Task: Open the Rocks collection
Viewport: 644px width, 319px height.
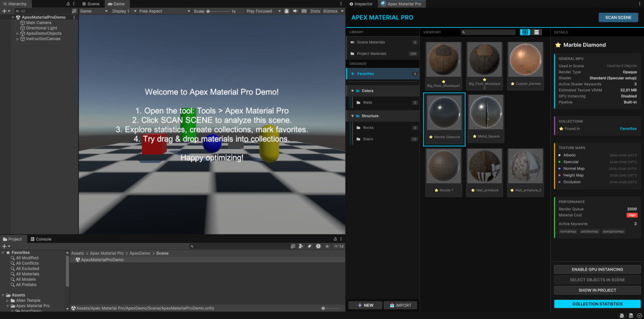Action: (383, 128)
